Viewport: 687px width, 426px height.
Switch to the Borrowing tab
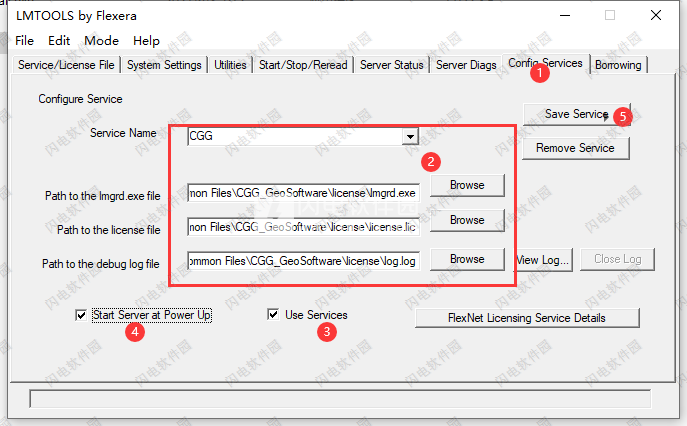pos(618,65)
